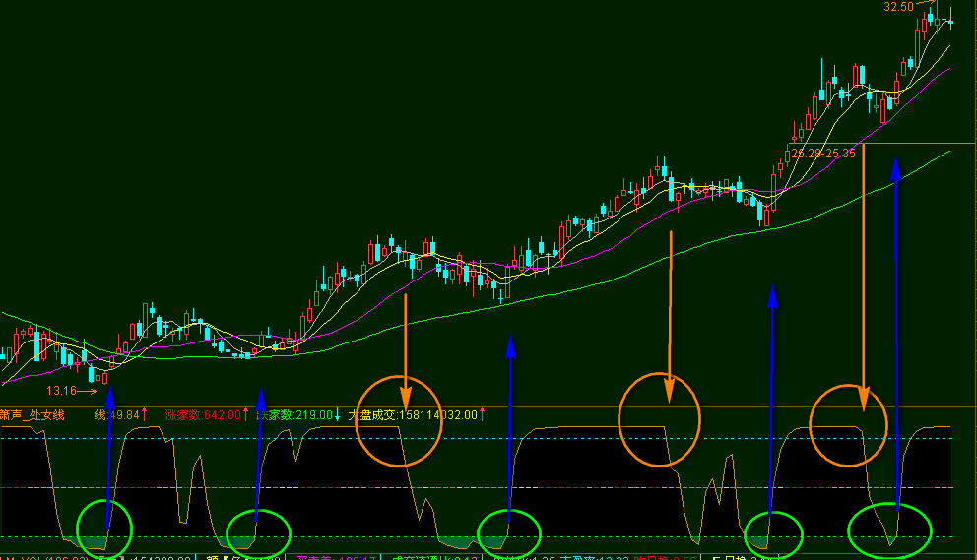Click the 跌家数:219.00 readout

(x=294, y=415)
